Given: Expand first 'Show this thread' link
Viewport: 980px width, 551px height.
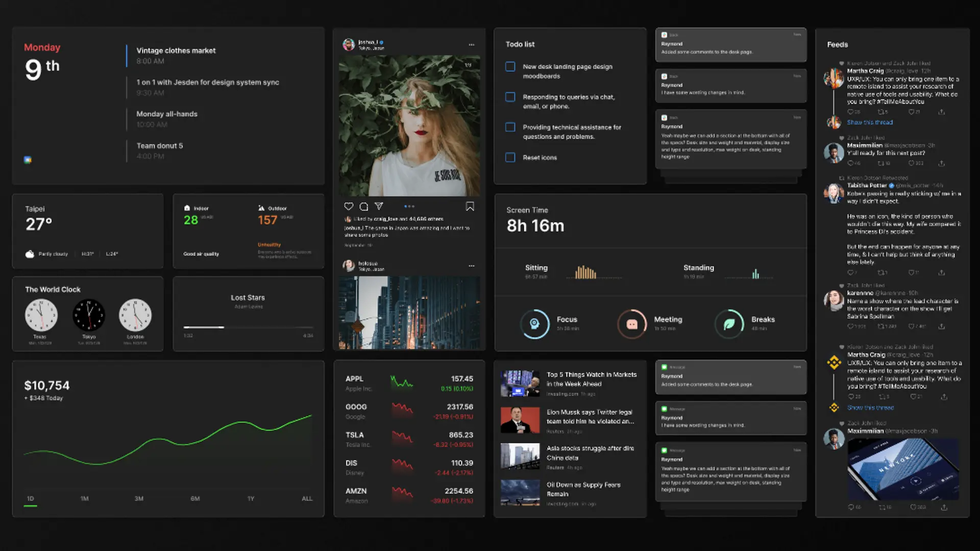Looking at the screenshot, I should tap(870, 122).
